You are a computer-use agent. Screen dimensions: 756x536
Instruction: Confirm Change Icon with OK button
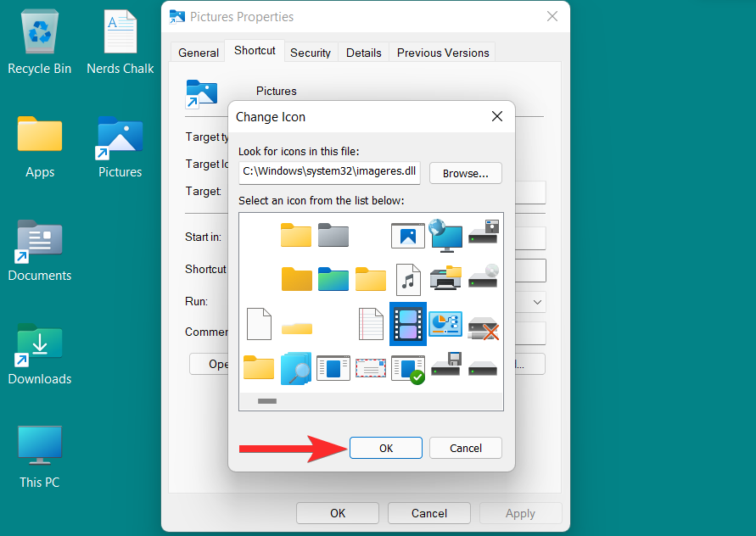click(x=386, y=448)
